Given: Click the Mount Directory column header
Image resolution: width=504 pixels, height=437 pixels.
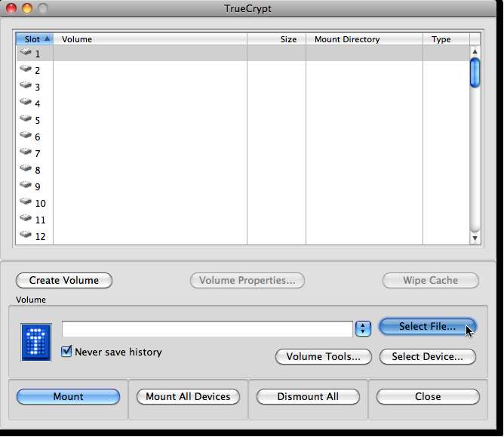Looking at the screenshot, I should (364, 39).
